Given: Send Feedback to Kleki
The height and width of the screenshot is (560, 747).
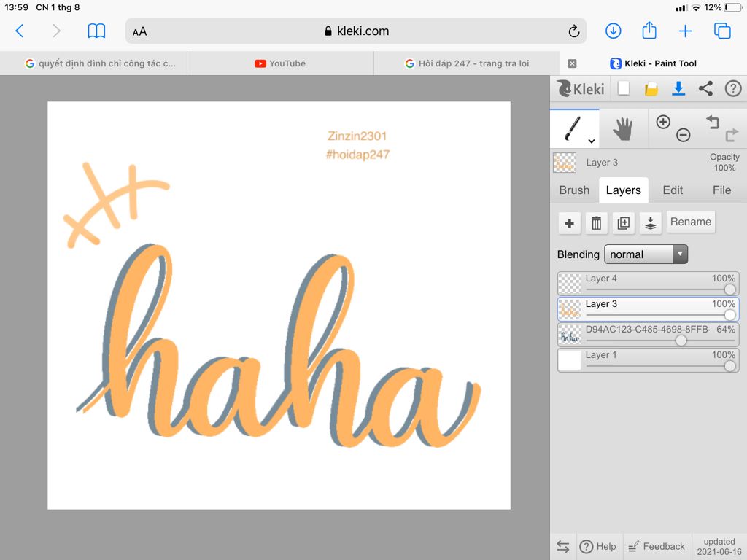Looking at the screenshot, I should tap(656, 547).
